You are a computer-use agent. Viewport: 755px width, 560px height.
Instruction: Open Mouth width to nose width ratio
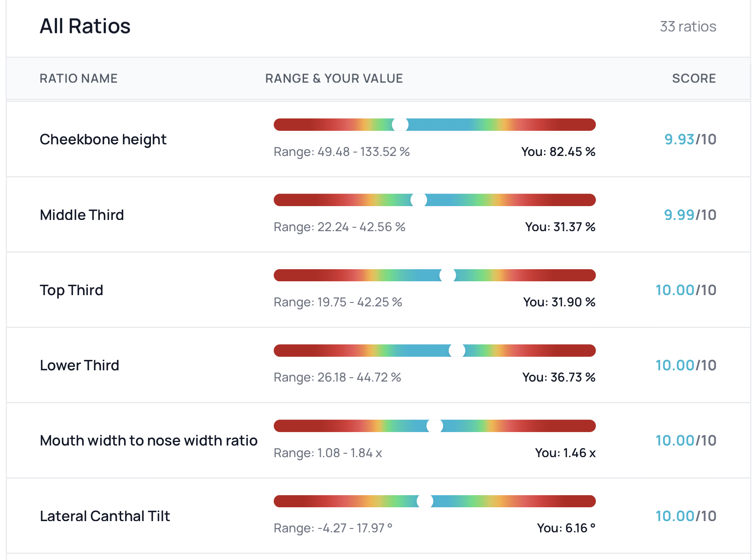pos(148,441)
